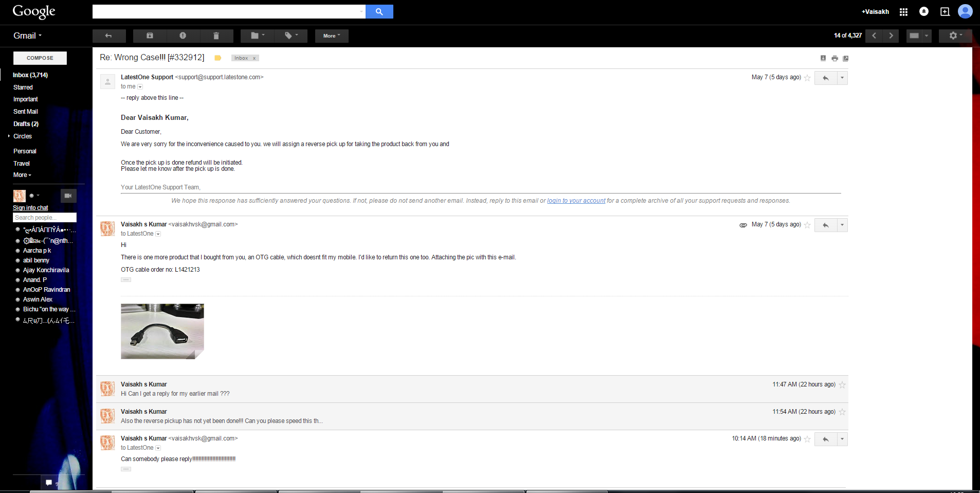The image size is (980, 493).
Task: Open the Starred folder
Action: click(23, 87)
